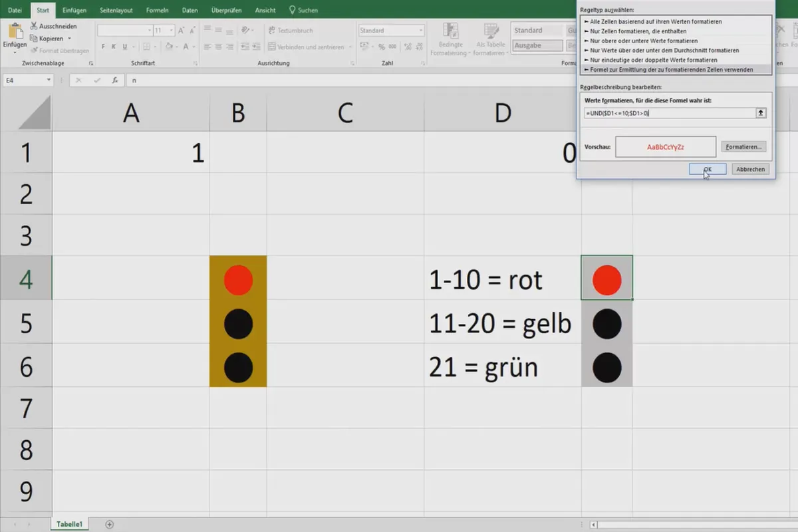Image resolution: width=798 pixels, height=532 pixels.
Task: Click OK in the rule dialog
Action: [x=708, y=169]
